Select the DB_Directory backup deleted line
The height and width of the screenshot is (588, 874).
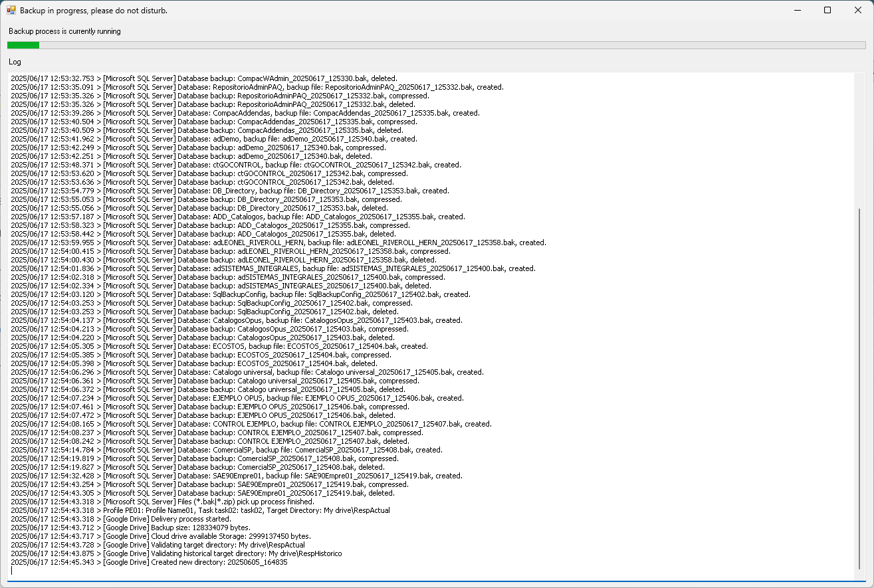[199, 208]
